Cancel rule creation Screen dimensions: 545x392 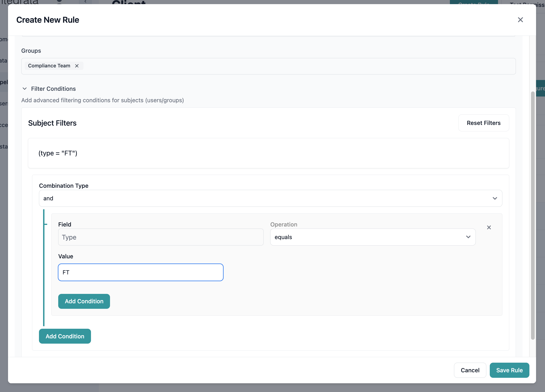pos(470,370)
